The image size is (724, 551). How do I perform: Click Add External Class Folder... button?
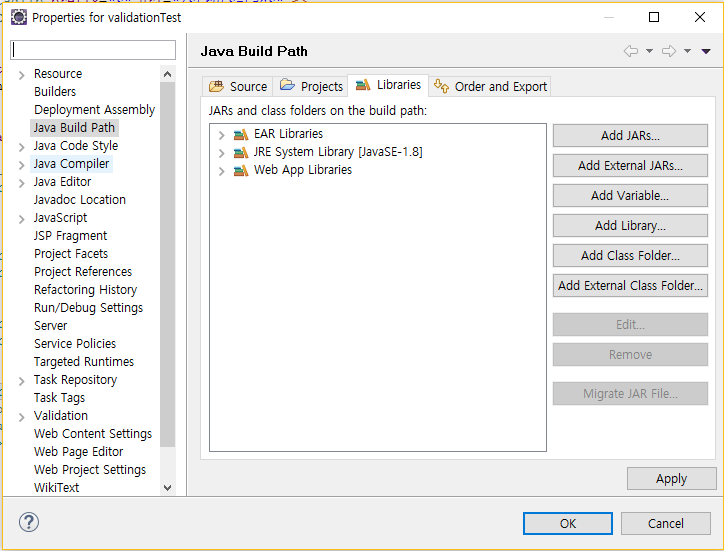click(x=630, y=285)
